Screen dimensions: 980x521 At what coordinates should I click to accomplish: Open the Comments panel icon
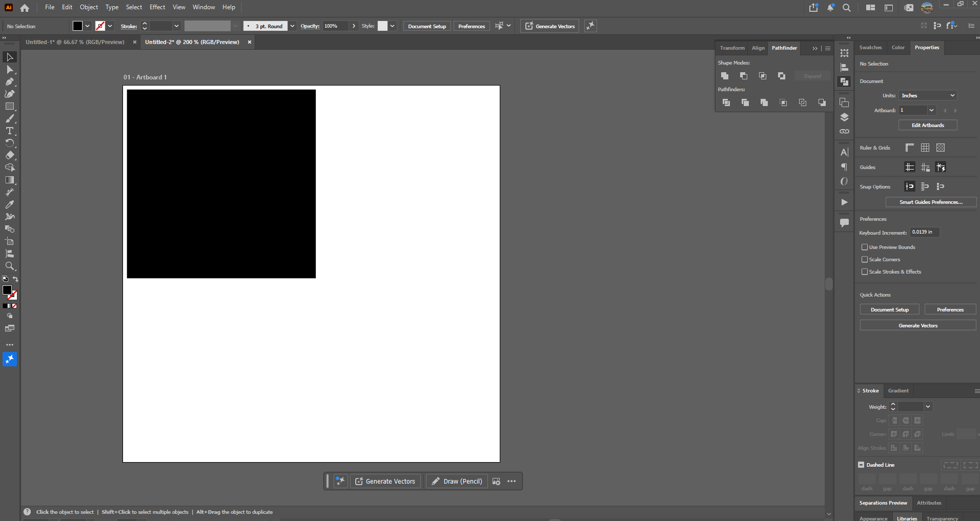pos(844,223)
